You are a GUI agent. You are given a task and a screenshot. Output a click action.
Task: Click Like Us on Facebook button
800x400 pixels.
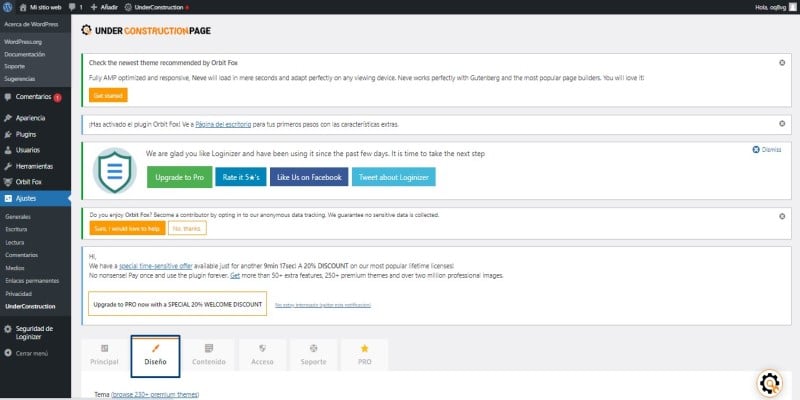309,177
